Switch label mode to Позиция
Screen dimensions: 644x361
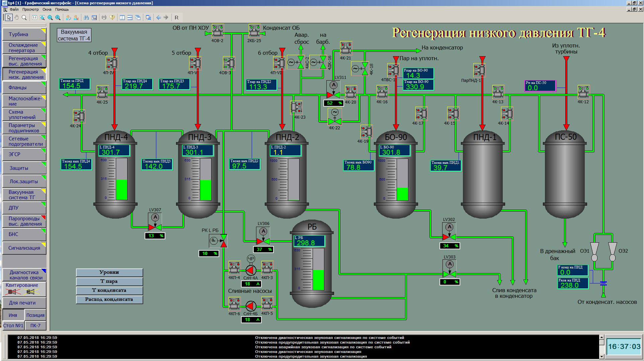[x=35, y=315]
